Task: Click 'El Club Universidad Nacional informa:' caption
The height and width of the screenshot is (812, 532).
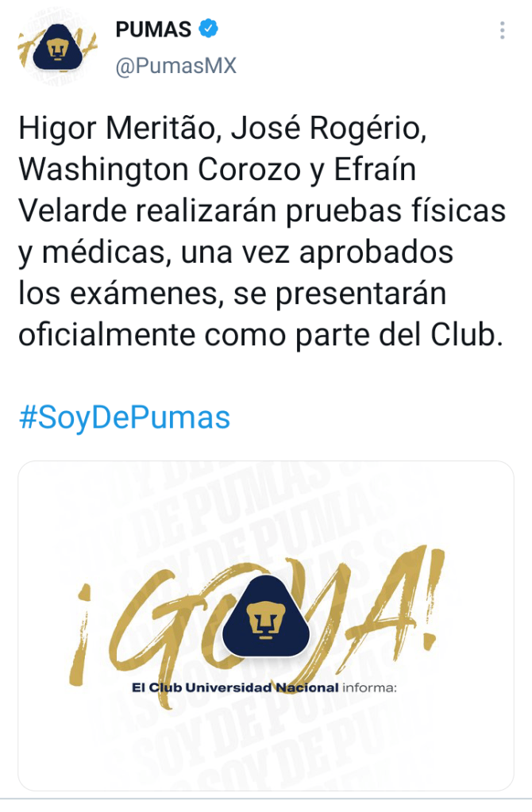Action: click(264, 687)
